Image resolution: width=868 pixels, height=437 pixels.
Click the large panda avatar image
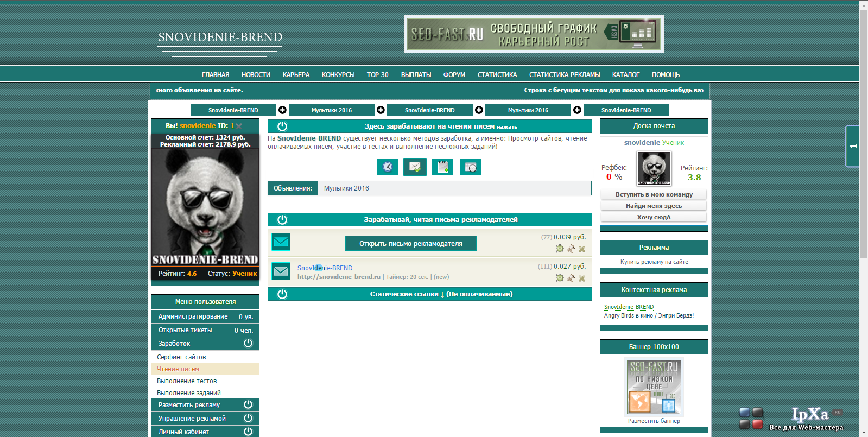tap(205, 208)
